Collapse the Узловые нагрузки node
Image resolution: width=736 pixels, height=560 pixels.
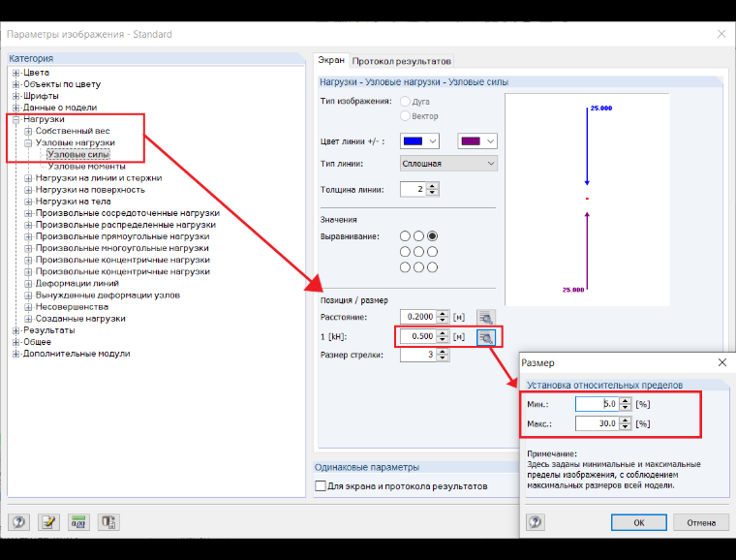pyautogui.click(x=28, y=143)
